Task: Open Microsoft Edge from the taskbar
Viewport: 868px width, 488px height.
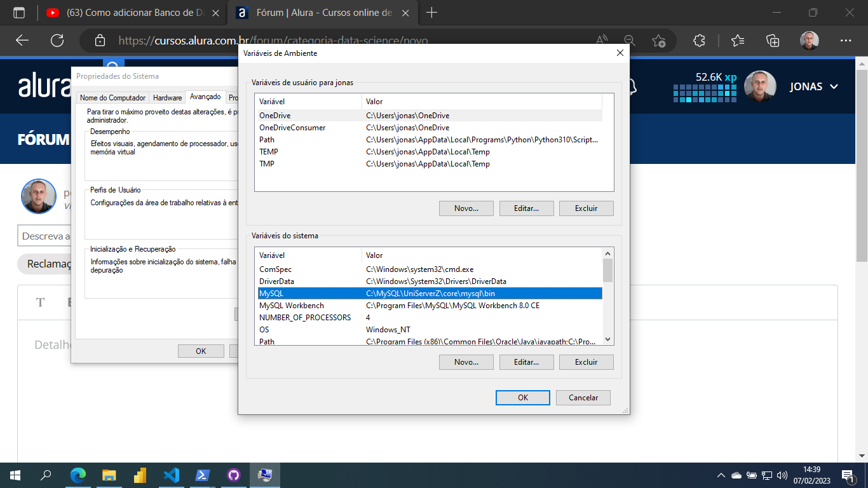Action: (78, 475)
